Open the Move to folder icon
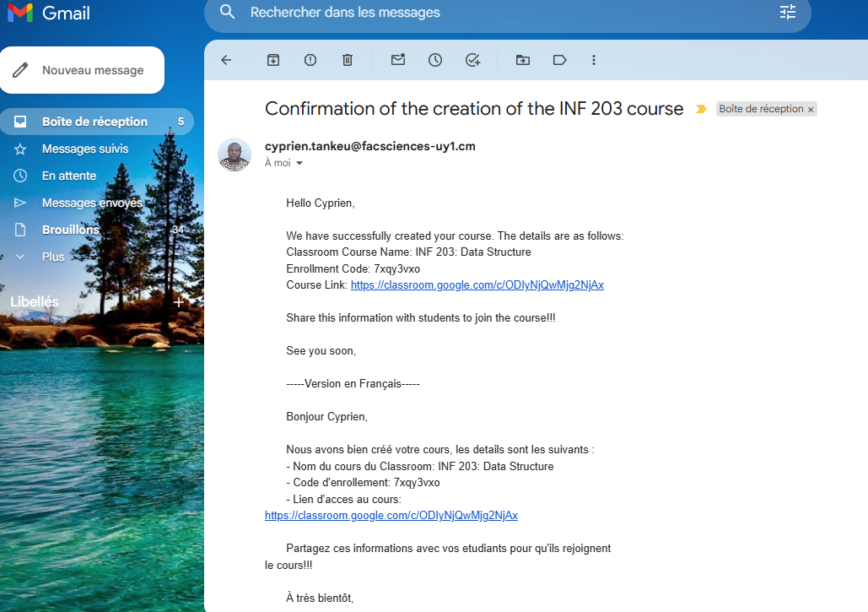Screen dimensions: 868x612 tap(523, 60)
